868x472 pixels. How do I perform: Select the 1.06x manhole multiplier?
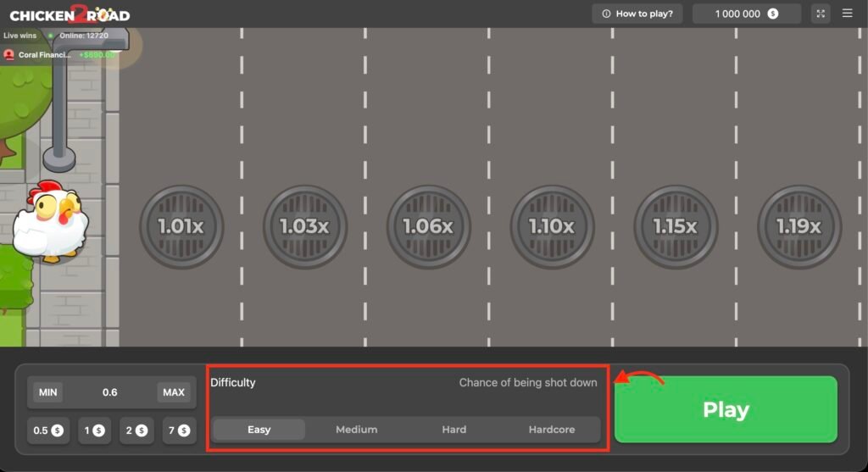[x=428, y=227]
